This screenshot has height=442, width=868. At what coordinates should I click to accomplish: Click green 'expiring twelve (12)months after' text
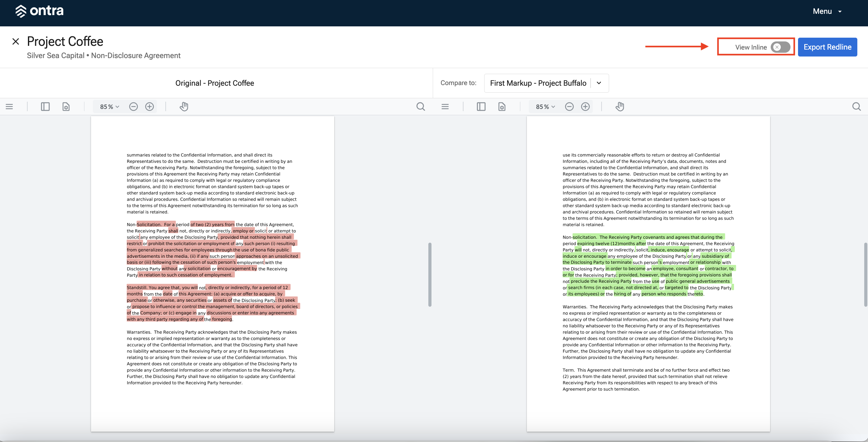[x=611, y=243]
